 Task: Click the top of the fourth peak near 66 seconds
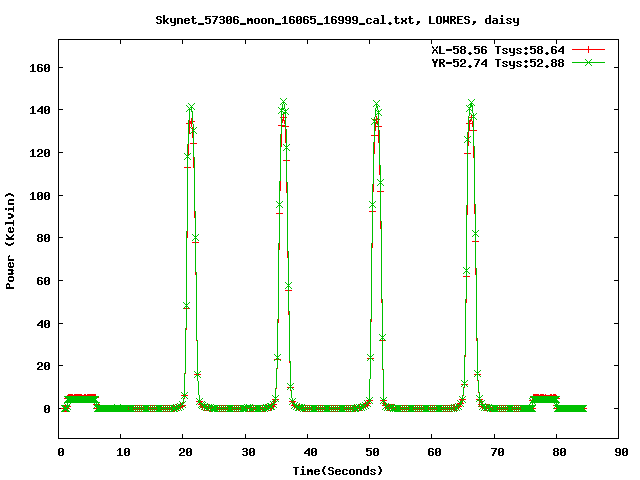click(471, 103)
